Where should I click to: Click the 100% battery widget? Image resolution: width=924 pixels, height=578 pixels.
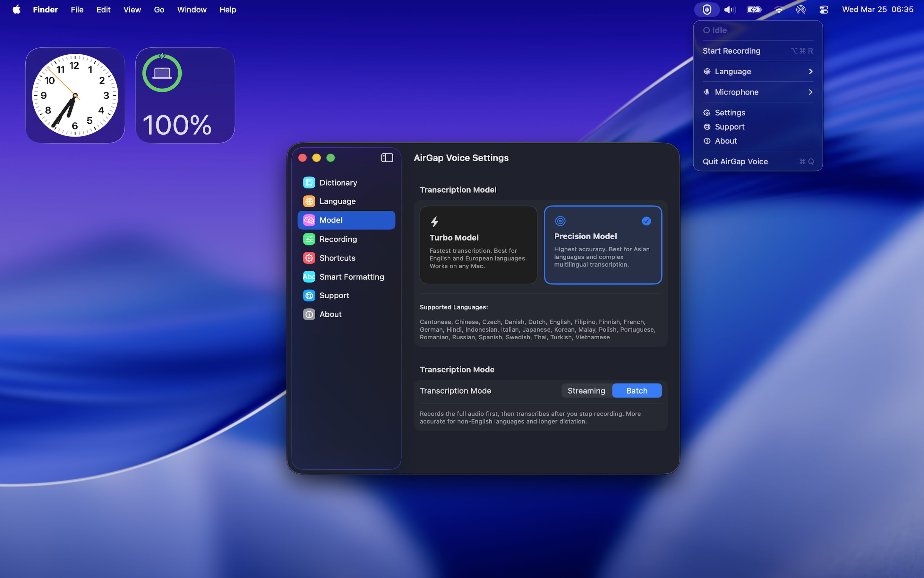click(185, 95)
